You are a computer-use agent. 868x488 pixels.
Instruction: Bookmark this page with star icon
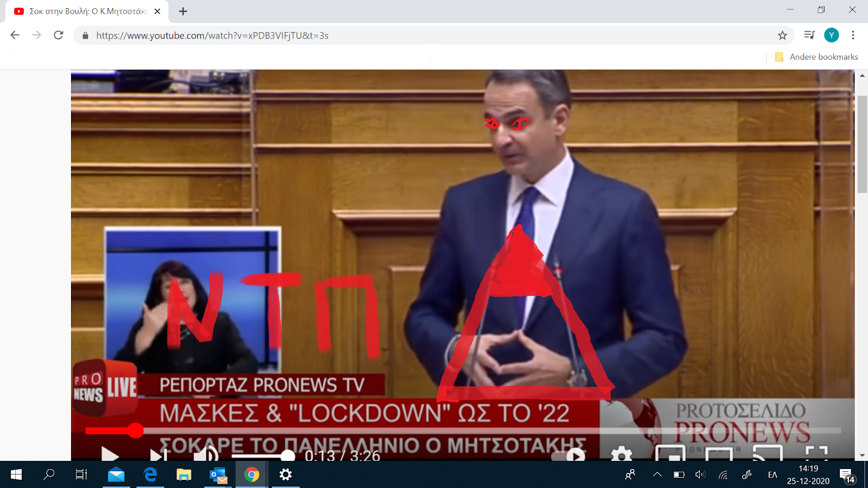[782, 35]
